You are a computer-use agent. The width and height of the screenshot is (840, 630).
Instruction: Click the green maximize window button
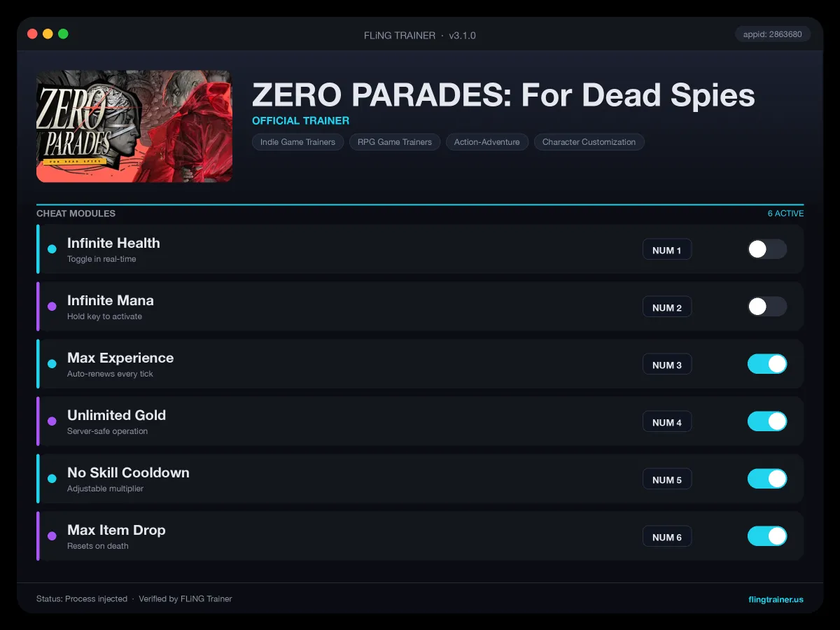pos(63,34)
